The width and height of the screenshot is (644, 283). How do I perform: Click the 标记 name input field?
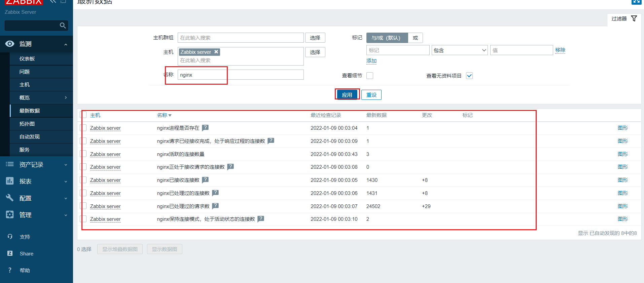point(398,50)
